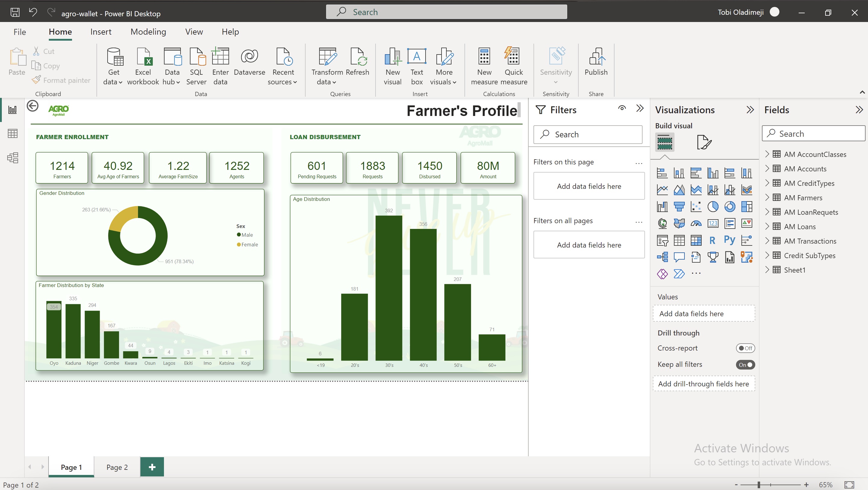Screen dimensions: 868x490
Task: Switch to the Insert ribbon tab
Action: click(x=100, y=32)
